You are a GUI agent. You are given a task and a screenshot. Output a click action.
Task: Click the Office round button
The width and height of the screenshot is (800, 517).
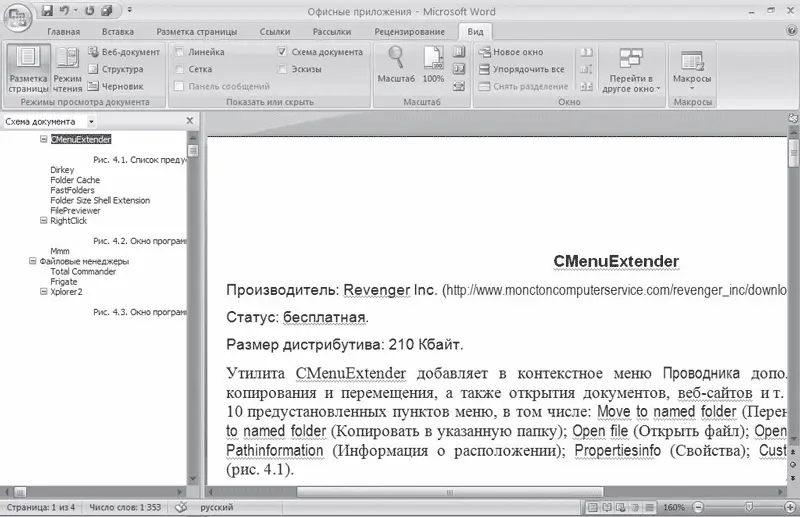pyautogui.click(x=17, y=14)
